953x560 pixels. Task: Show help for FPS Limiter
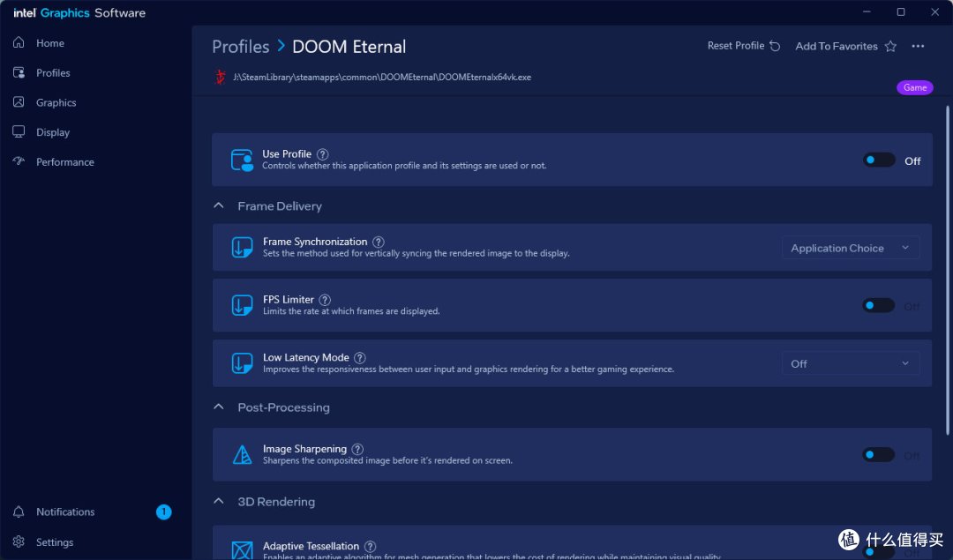tap(325, 300)
